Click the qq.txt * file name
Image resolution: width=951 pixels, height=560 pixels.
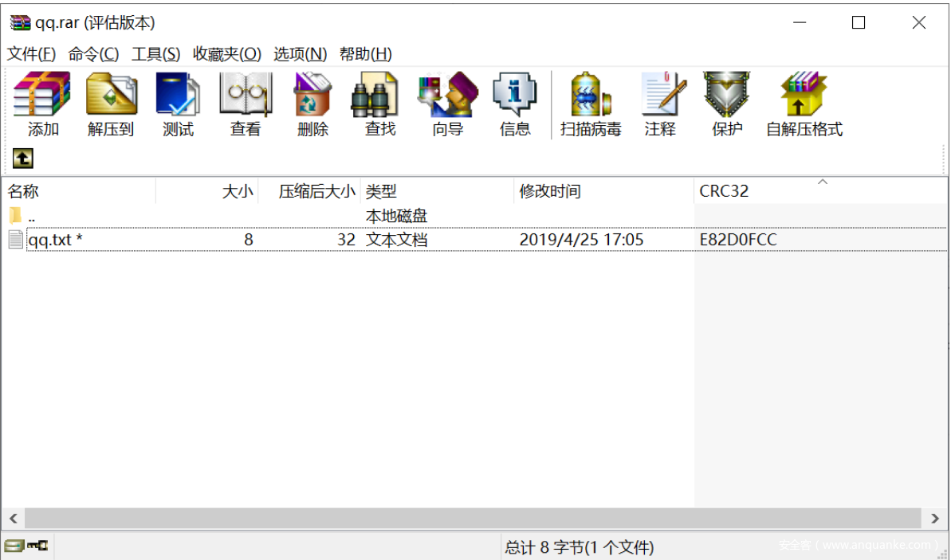[x=55, y=240]
